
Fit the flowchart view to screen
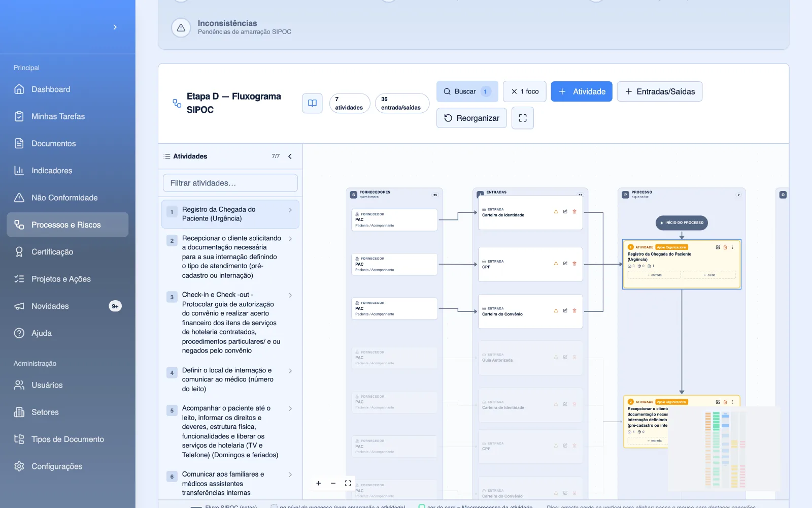tap(348, 483)
